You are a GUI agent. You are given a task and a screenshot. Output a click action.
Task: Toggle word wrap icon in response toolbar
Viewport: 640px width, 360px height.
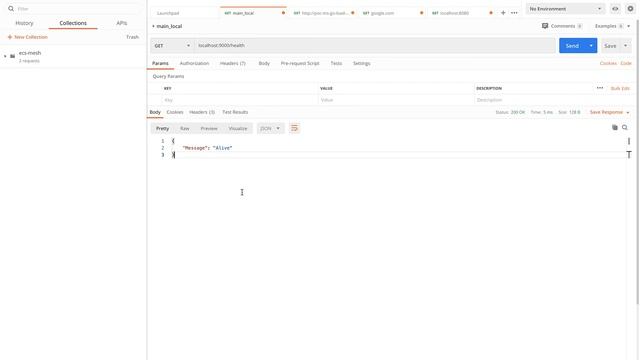tap(294, 129)
